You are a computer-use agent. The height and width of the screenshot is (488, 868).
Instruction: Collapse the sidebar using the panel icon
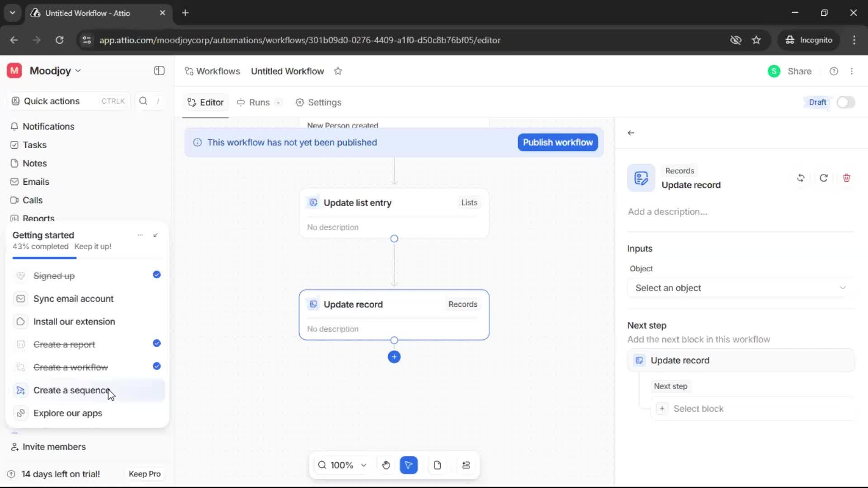pyautogui.click(x=159, y=70)
